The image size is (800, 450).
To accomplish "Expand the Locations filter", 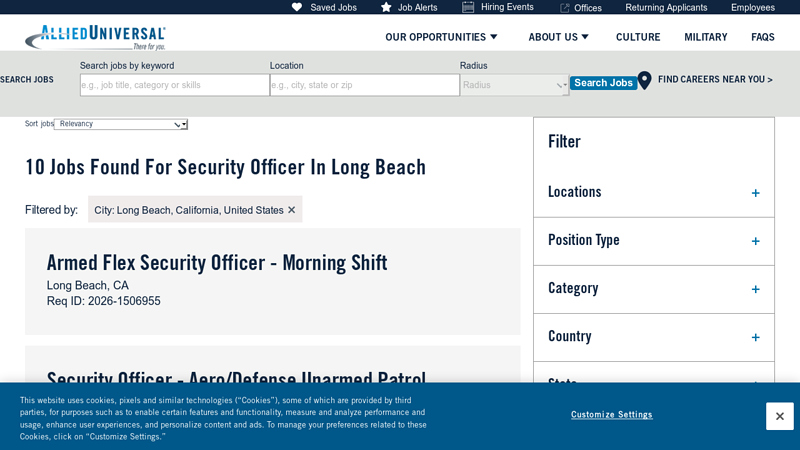I will click(x=654, y=193).
